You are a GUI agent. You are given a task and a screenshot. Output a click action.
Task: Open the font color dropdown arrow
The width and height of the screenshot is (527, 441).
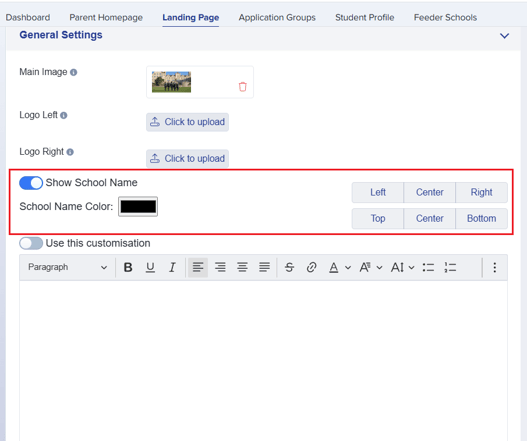point(348,268)
